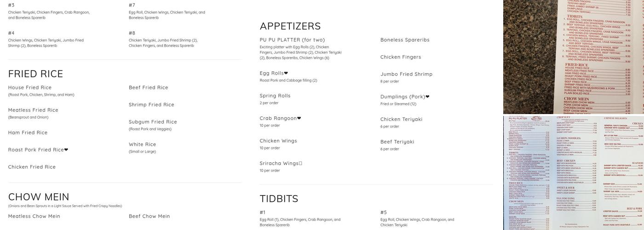
Task: Select White Rice item
Action: (x=142, y=144)
